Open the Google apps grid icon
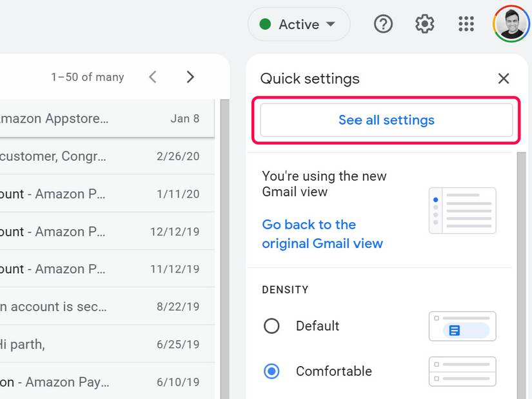This screenshot has width=532, height=399. (466, 25)
